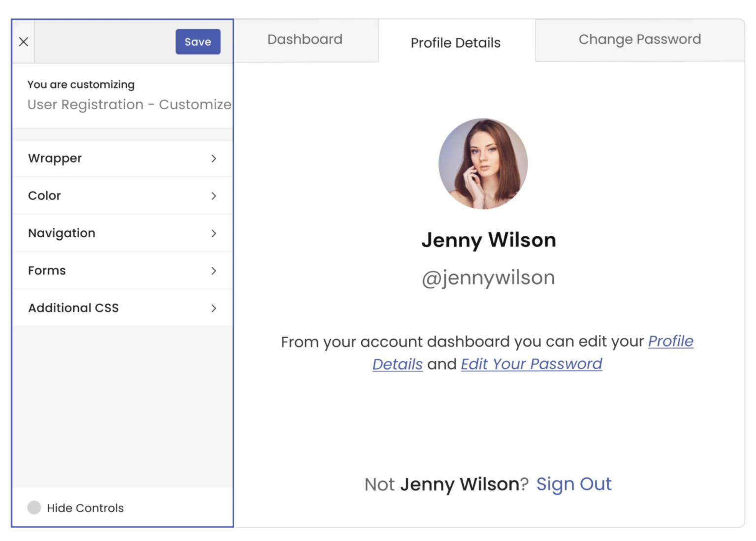Click the Wrapper section chevron arrow
Image resolution: width=756 pixels, height=541 pixels.
(x=214, y=158)
